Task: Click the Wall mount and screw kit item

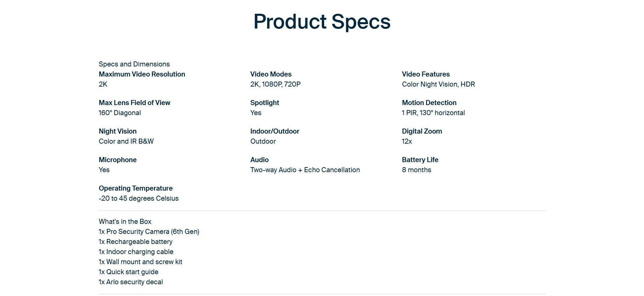Action: tap(140, 262)
